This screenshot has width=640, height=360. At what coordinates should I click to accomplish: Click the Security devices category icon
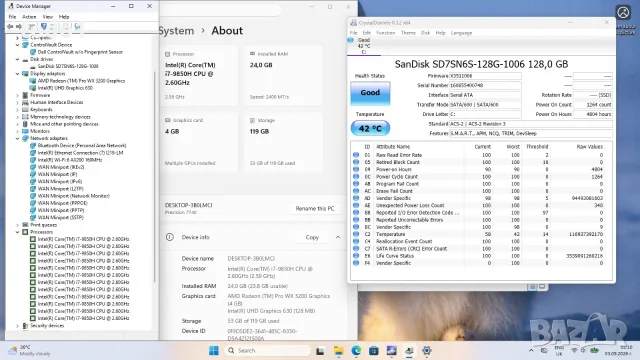click(x=25, y=326)
